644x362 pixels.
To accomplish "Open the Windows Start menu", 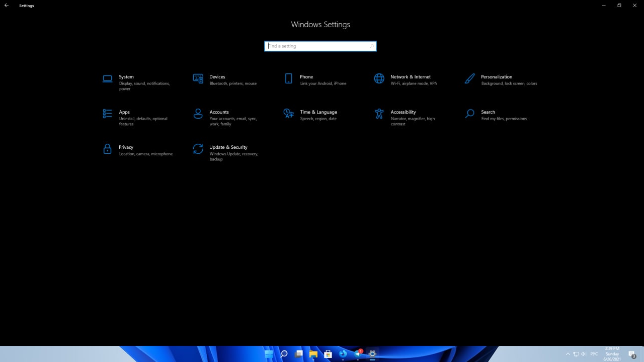I will click(269, 354).
